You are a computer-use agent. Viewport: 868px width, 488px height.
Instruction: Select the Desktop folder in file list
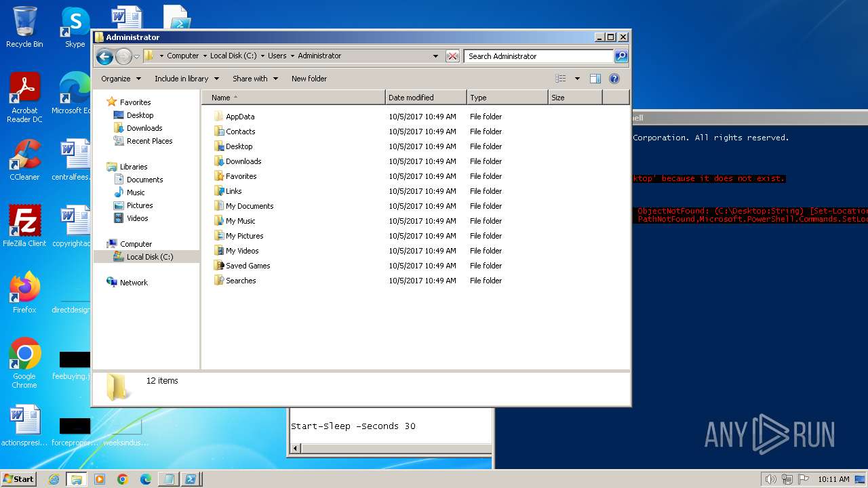[x=239, y=146]
